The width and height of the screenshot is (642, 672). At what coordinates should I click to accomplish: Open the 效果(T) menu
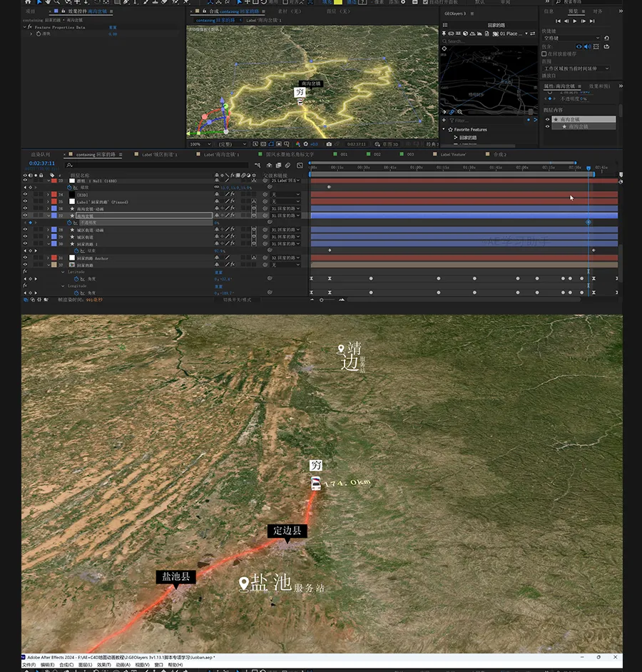pos(103,665)
